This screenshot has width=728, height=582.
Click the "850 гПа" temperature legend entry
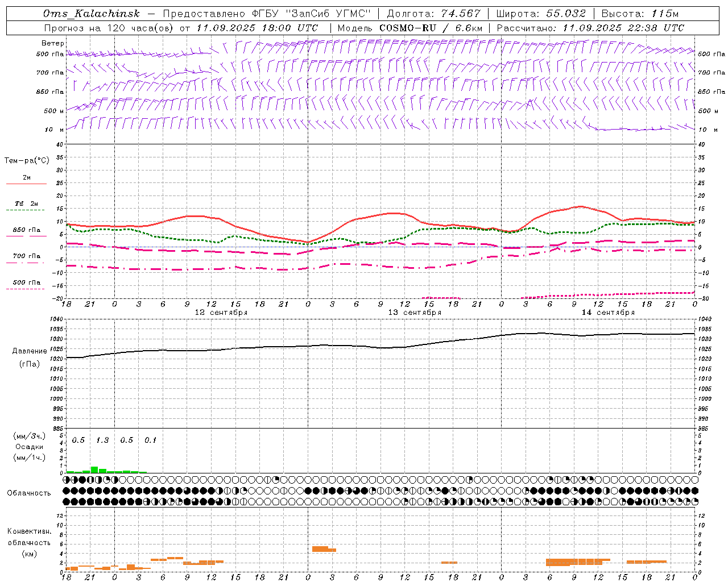(27, 230)
